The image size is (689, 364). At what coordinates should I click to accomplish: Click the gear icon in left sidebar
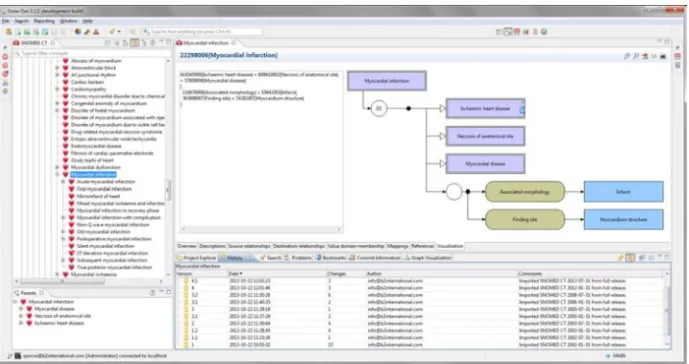pyautogui.click(x=5, y=91)
